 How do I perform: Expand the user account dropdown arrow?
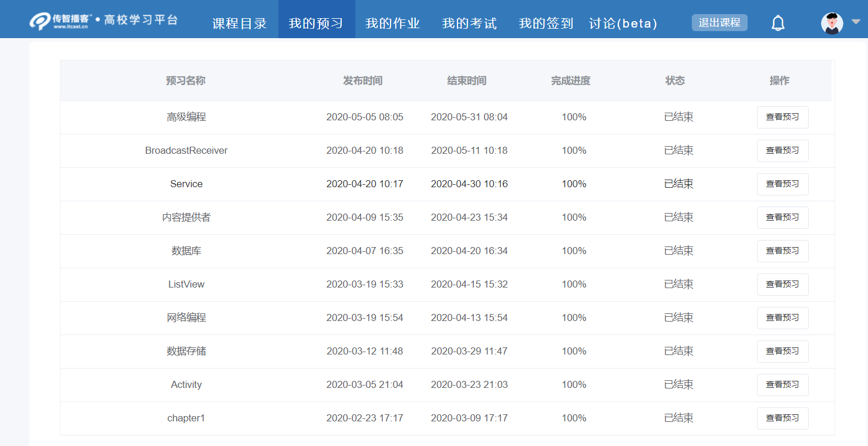(855, 22)
